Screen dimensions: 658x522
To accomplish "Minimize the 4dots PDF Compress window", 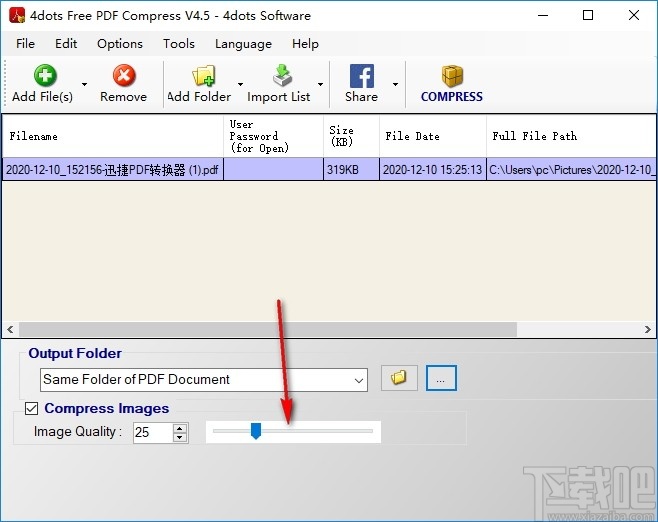I will click(x=543, y=16).
